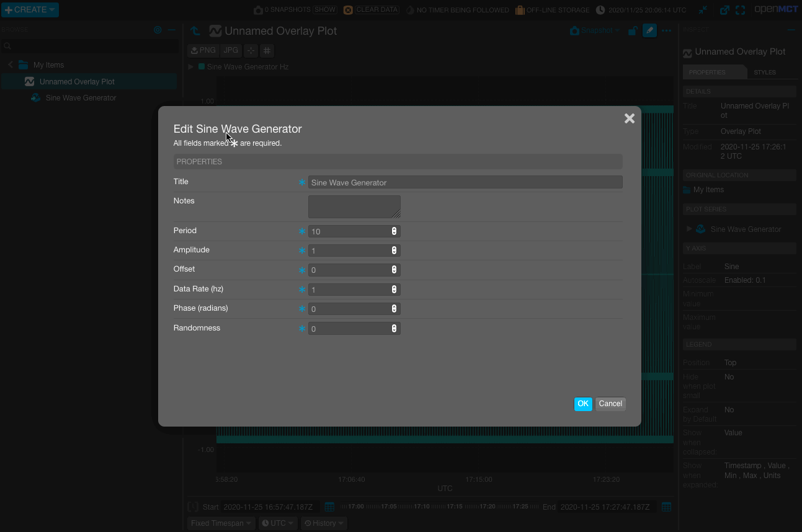Image resolution: width=802 pixels, height=532 pixels.
Task: Click the browse tree sync target icon
Action: click(x=158, y=30)
